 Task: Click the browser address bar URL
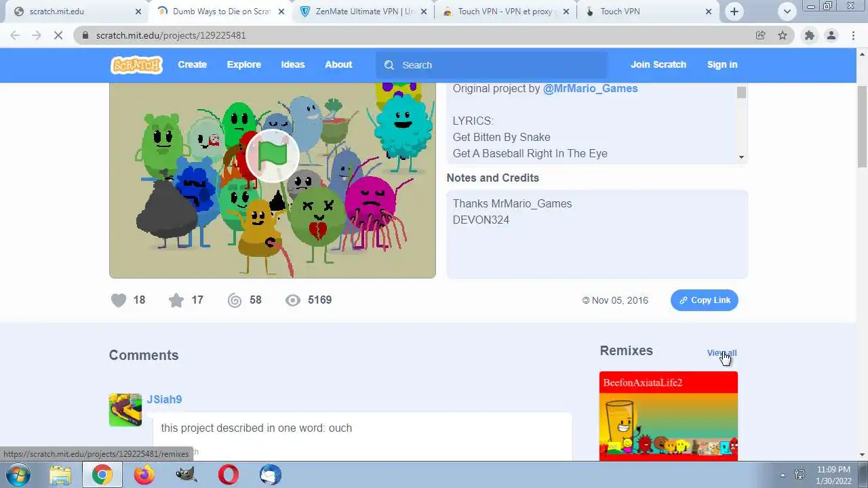(x=171, y=35)
